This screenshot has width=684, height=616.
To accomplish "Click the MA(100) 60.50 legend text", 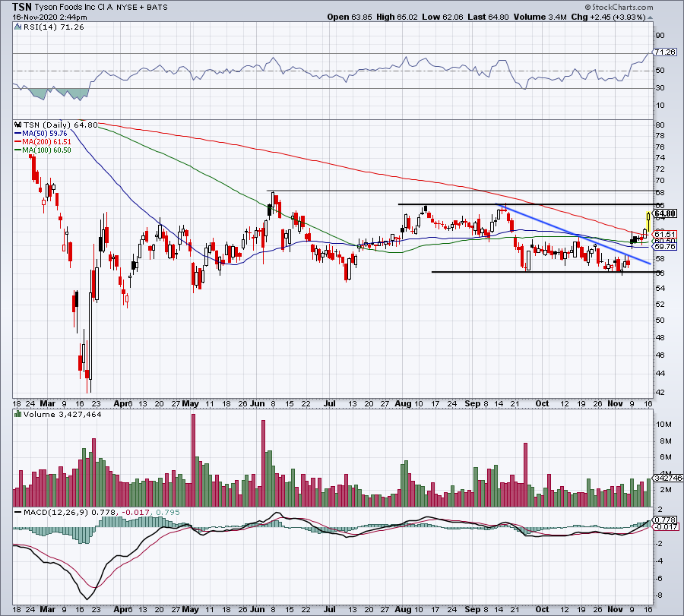I will click(46, 150).
